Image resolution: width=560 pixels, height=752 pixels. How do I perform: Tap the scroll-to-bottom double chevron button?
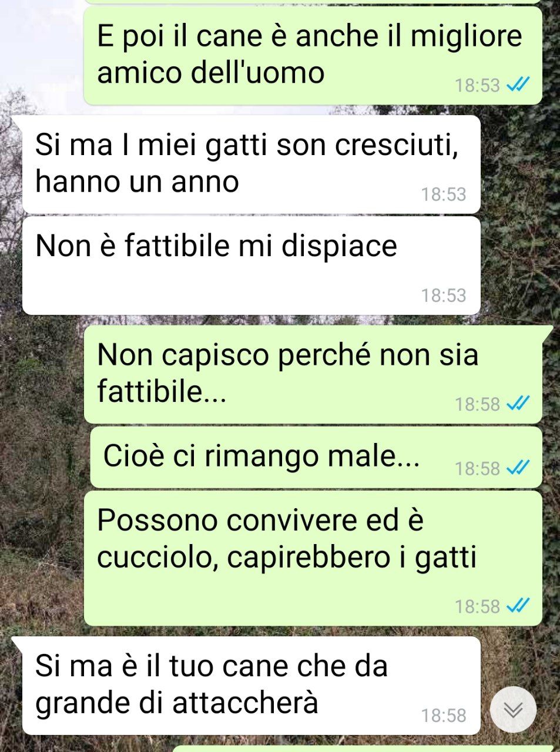(513, 710)
